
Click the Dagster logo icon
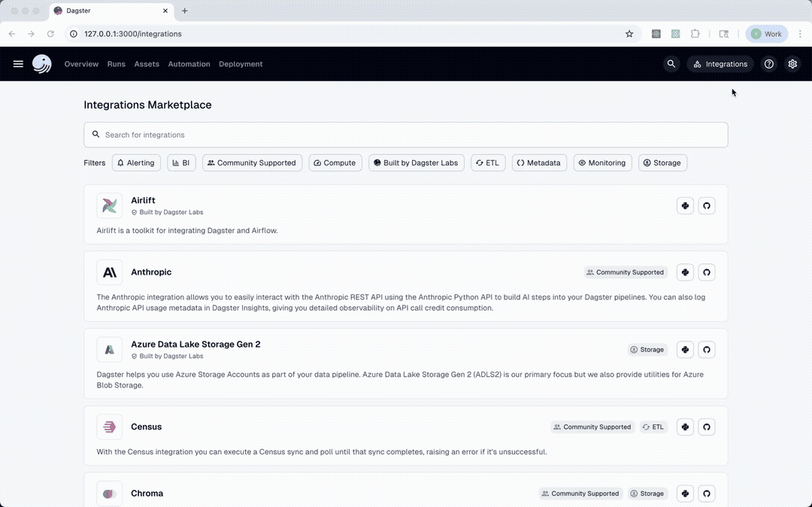42,64
